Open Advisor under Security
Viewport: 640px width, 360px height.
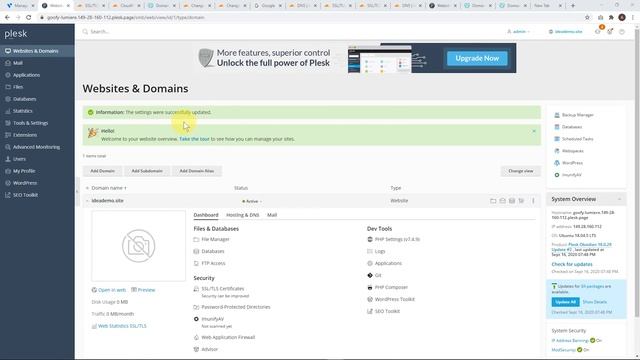click(209, 349)
